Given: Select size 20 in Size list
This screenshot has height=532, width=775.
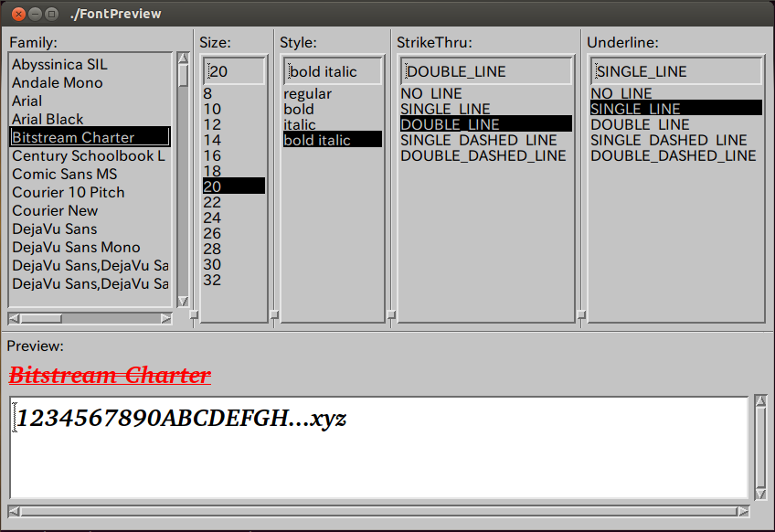Looking at the screenshot, I should point(234,186).
